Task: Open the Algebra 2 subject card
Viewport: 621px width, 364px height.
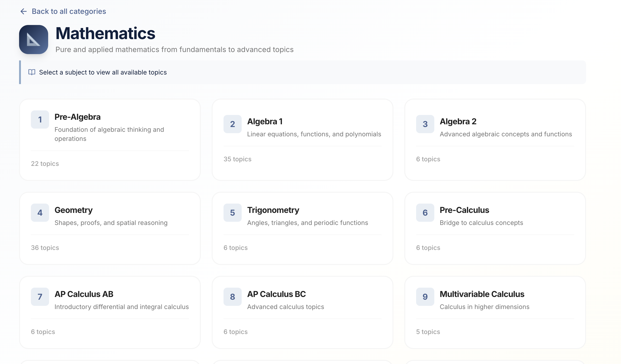Action: pyautogui.click(x=495, y=140)
